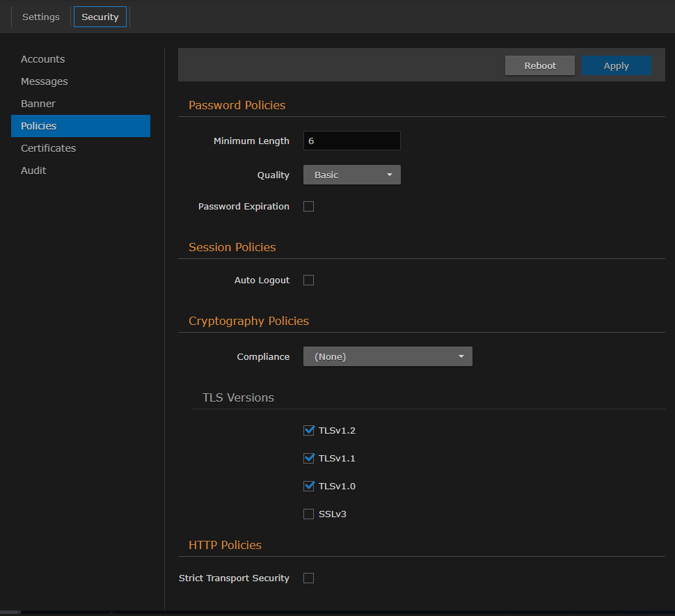The width and height of the screenshot is (675, 616).
Task: Enable the SSLv3 checkbox
Action: [x=309, y=514]
